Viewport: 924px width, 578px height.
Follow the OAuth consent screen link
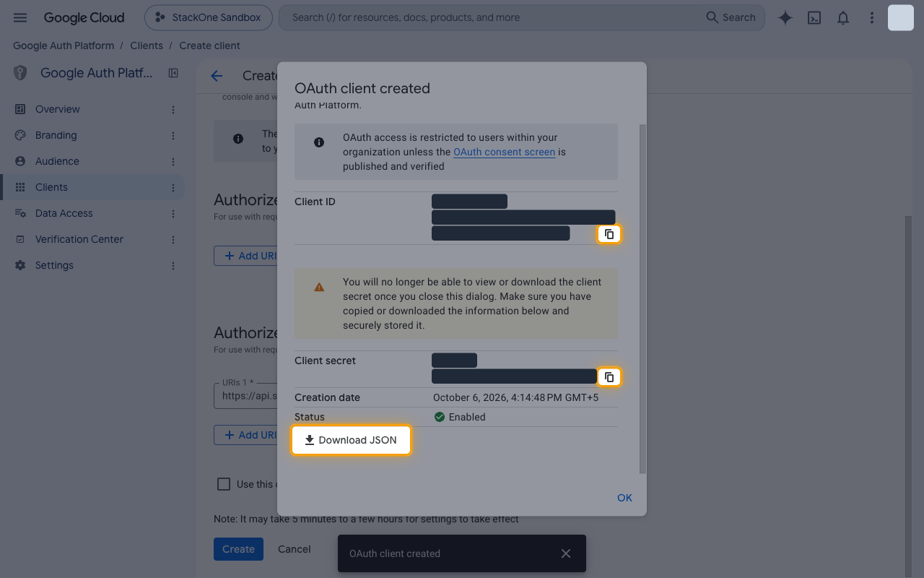(504, 152)
